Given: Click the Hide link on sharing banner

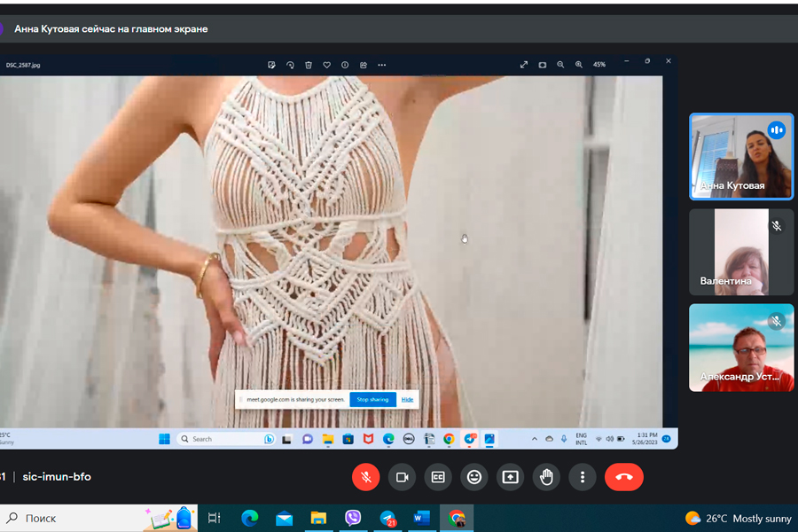Looking at the screenshot, I should (x=407, y=400).
